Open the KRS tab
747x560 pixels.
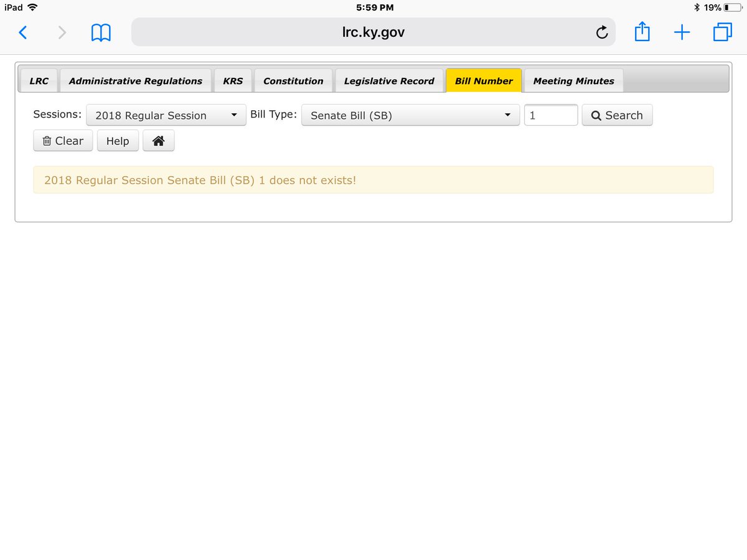(233, 81)
